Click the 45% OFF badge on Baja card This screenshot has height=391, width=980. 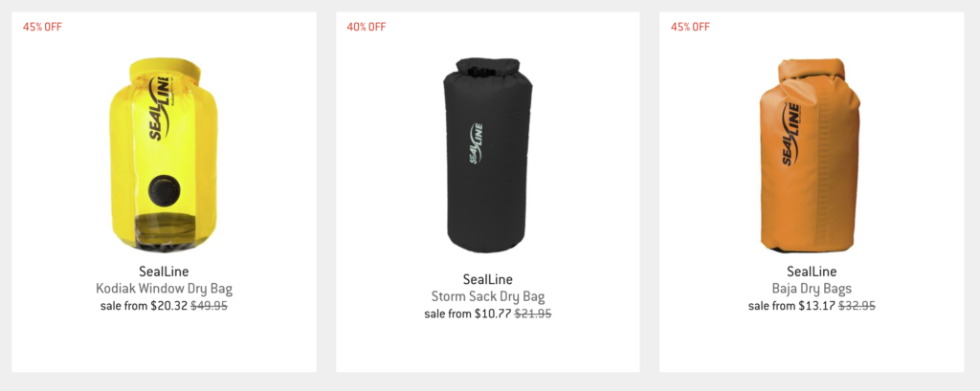coord(690,27)
